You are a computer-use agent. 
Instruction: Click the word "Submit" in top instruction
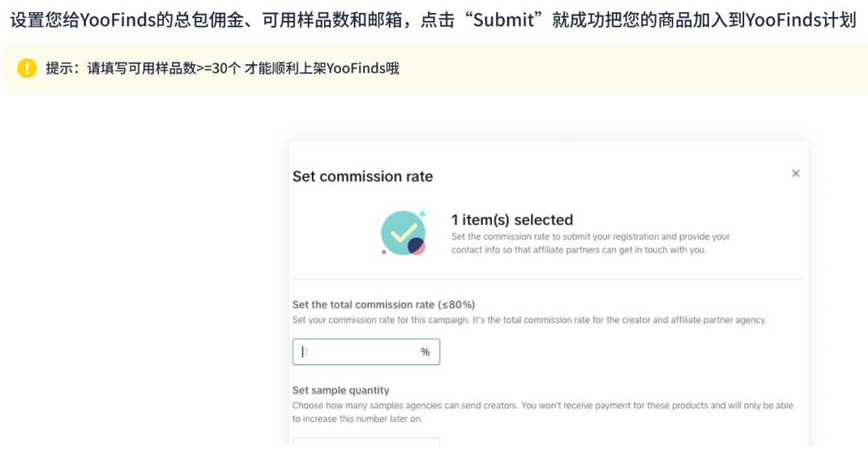[504, 20]
